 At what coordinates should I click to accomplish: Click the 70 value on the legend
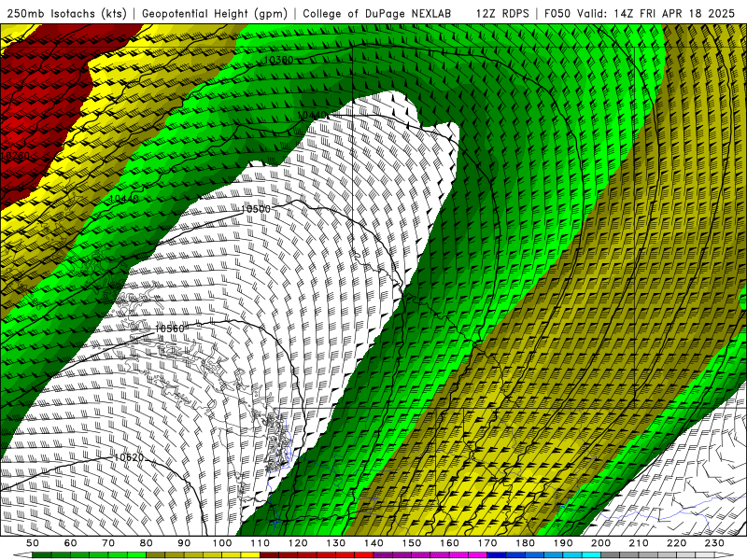108,543
